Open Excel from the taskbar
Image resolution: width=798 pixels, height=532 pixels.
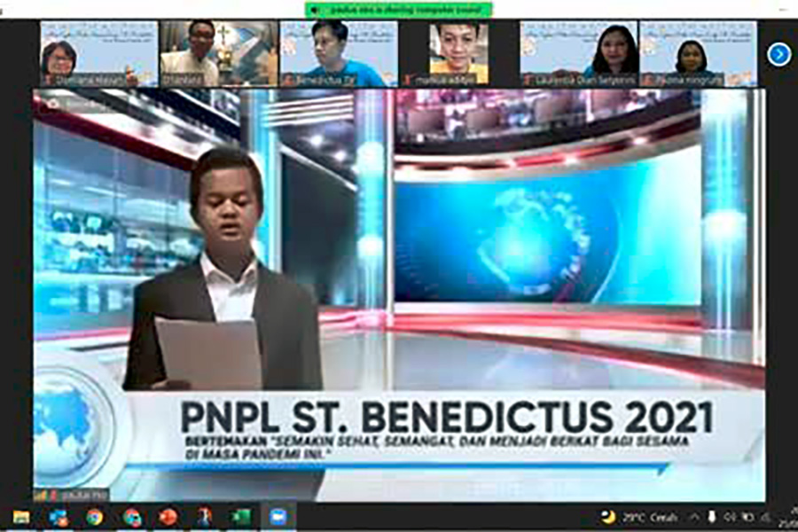coord(241,517)
